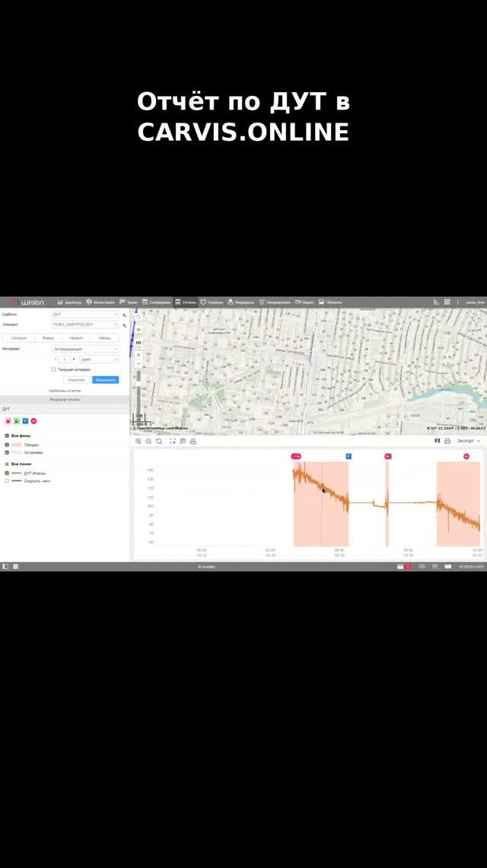Open the Элемент unit dropdown
Viewport: 487px width, 868px height.
(85, 324)
